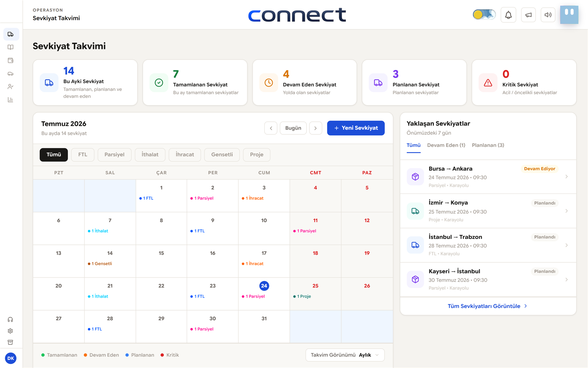The width and height of the screenshot is (588, 368).
Task: Open the DK user avatar
Action: tap(11, 358)
